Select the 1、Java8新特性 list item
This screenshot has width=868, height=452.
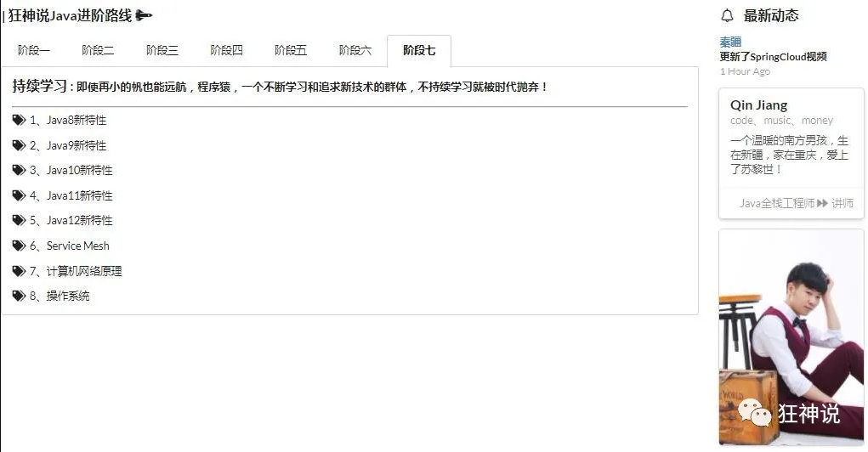(68, 120)
